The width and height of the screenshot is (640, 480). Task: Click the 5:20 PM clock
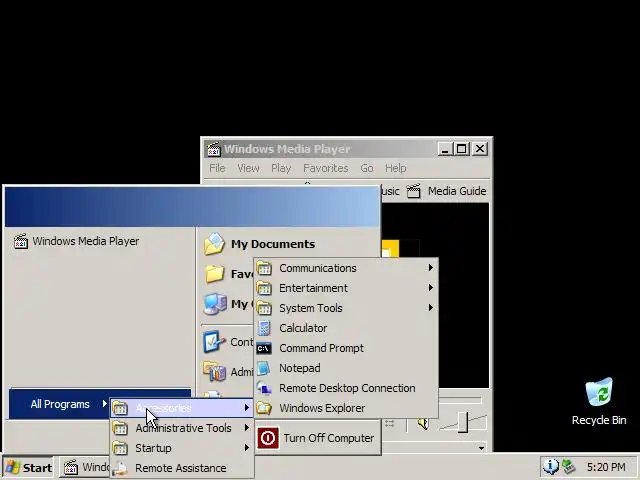coord(606,467)
